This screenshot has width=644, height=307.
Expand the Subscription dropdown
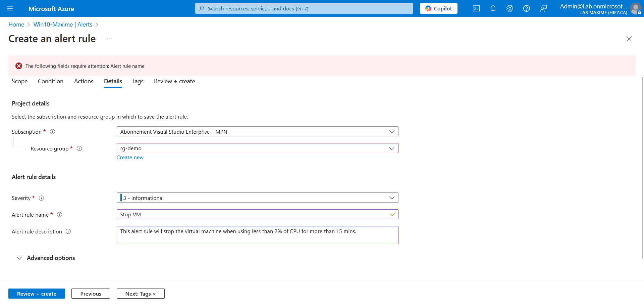tap(257, 132)
